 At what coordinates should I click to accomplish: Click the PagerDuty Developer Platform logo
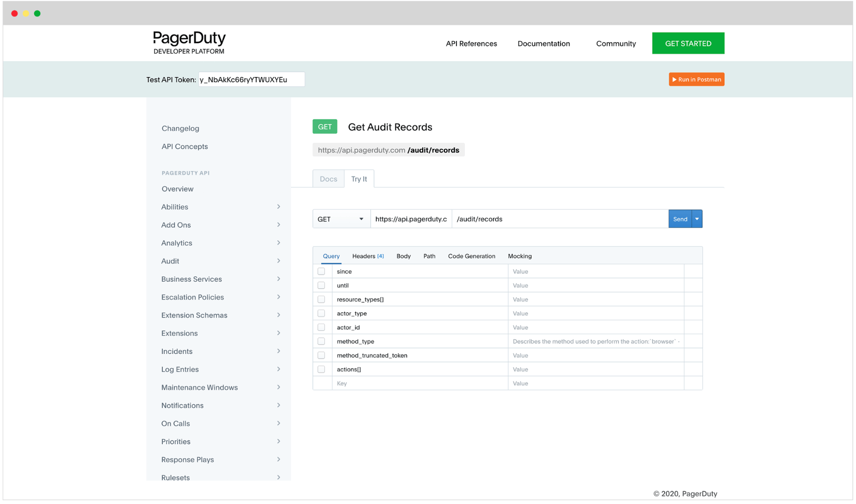coord(189,43)
